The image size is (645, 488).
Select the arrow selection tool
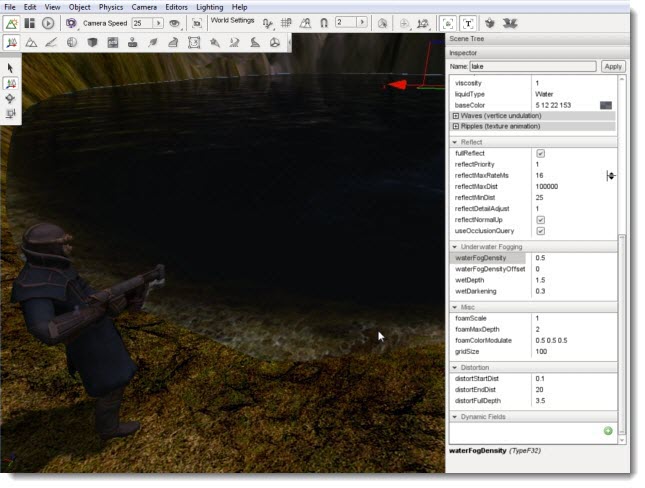pyautogui.click(x=10, y=68)
